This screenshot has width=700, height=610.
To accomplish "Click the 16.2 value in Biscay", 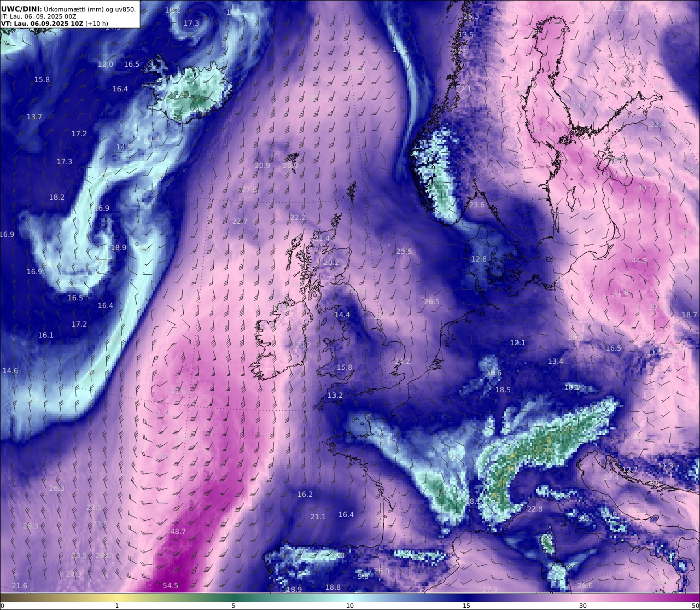I will point(305,494).
